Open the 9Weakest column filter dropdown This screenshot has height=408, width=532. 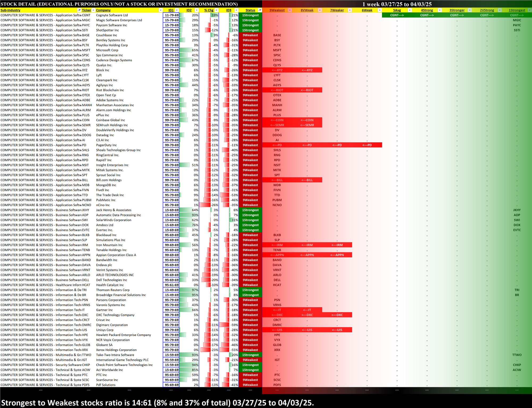coord(290,10)
